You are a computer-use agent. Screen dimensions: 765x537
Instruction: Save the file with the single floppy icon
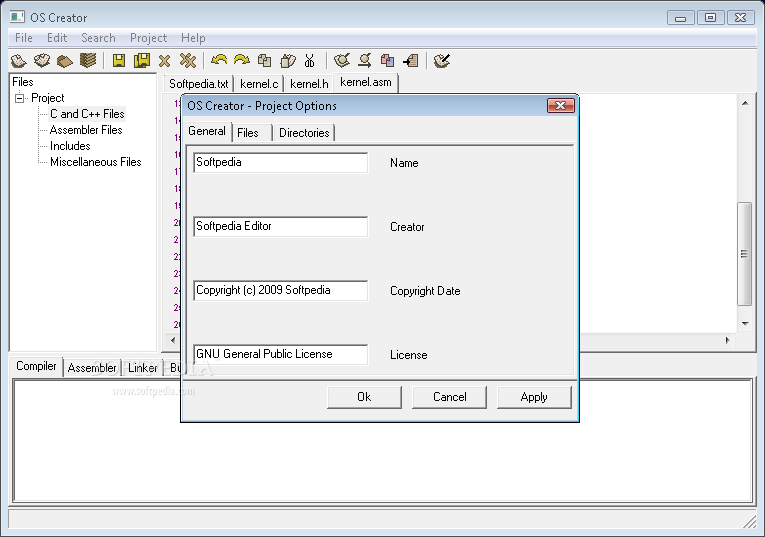pyautogui.click(x=119, y=61)
